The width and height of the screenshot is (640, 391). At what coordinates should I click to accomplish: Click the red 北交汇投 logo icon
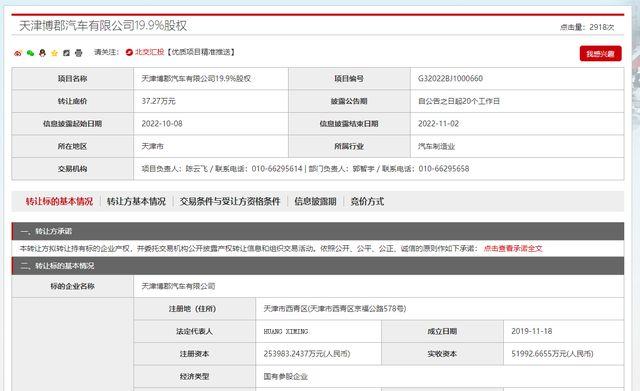(x=129, y=52)
